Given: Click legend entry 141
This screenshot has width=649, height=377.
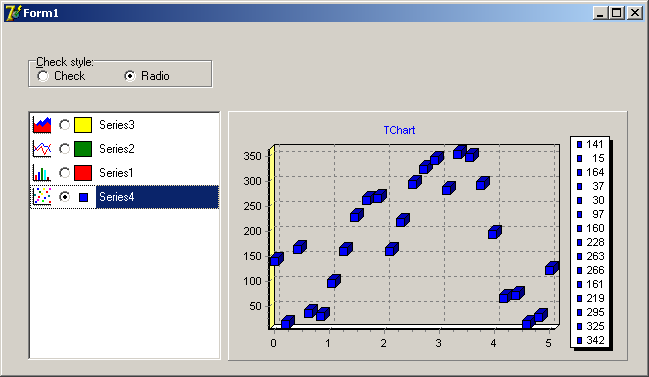Looking at the screenshot, I should pos(590,144).
